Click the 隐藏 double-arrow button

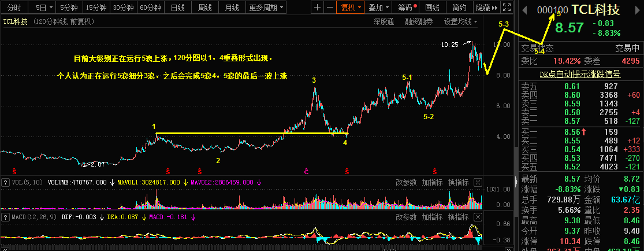487,7
